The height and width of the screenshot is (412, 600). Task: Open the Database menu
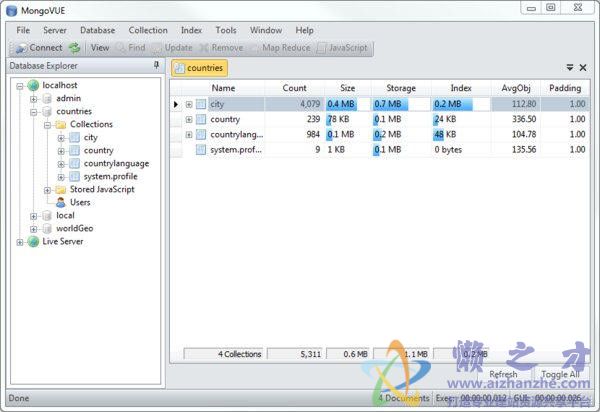[x=98, y=30]
